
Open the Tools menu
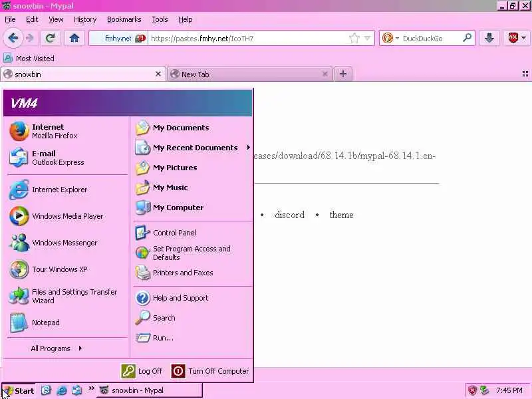(160, 20)
